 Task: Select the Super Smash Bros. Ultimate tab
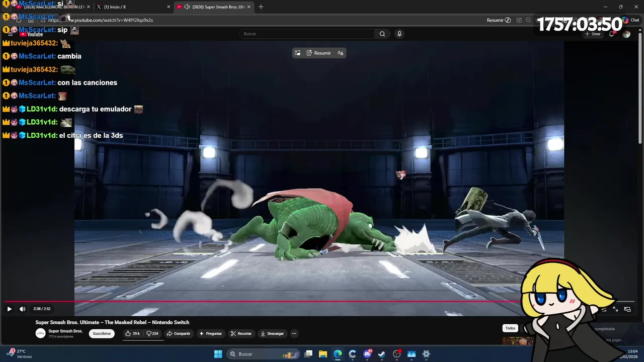[214, 7]
